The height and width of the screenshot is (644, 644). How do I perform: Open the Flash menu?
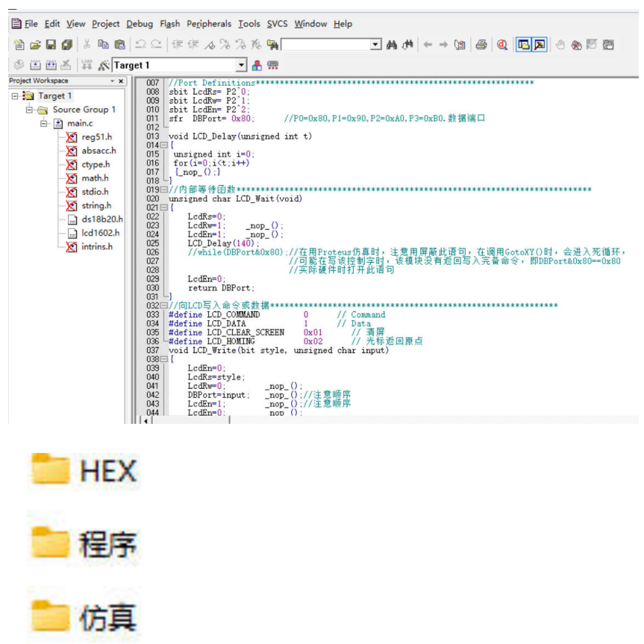coord(169,24)
